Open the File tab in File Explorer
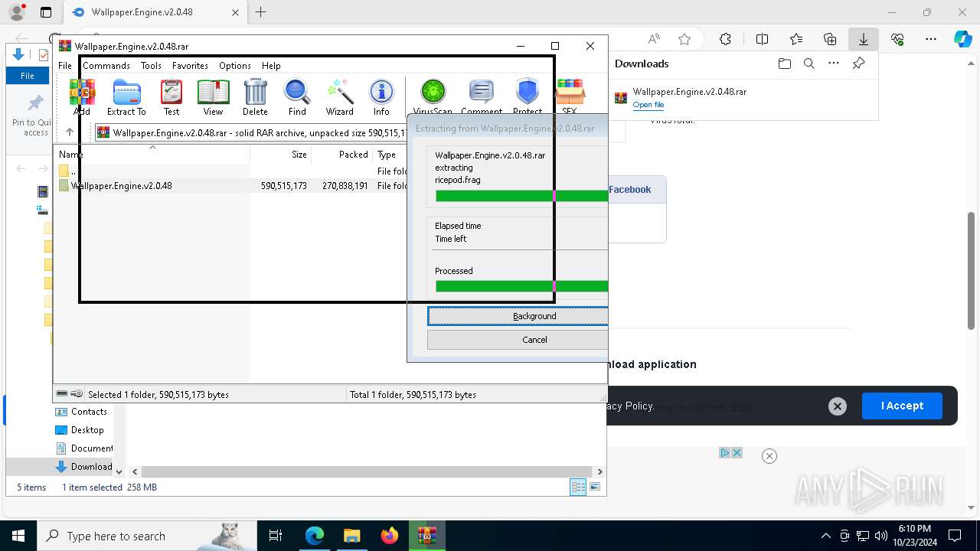This screenshot has width=980, height=551. coord(28,76)
